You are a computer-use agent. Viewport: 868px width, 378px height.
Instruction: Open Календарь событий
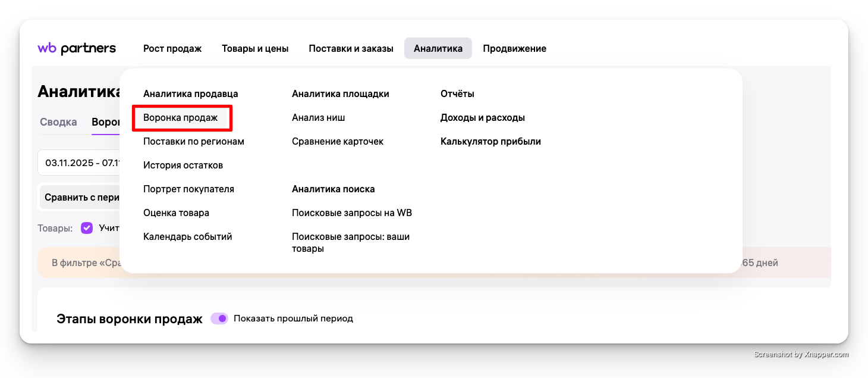tap(187, 237)
